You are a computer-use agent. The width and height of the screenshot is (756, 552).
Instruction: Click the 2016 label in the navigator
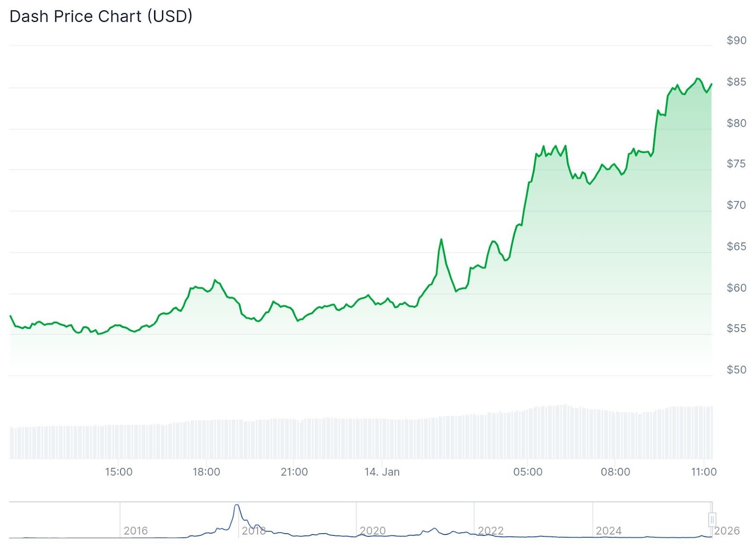tap(136, 531)
